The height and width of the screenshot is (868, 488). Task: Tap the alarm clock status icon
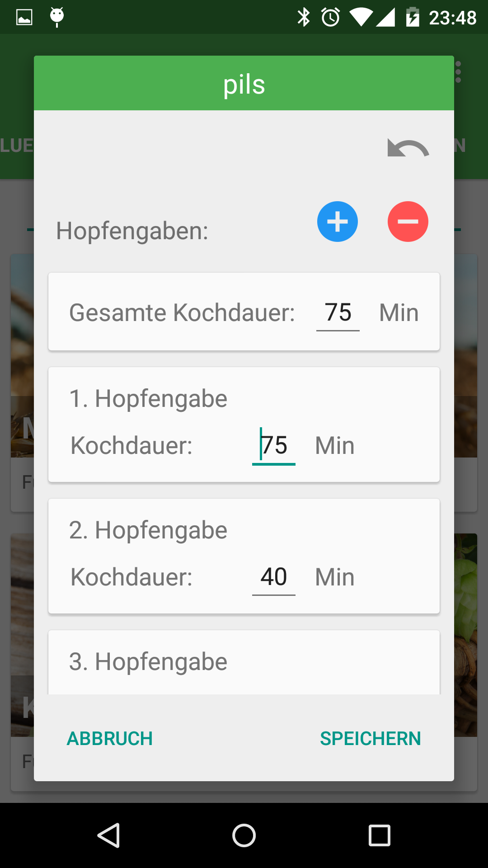coord(331,18)
